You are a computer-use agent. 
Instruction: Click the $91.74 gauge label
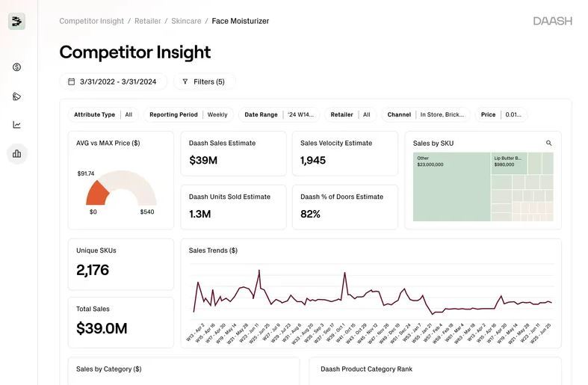tap(86, 173)
